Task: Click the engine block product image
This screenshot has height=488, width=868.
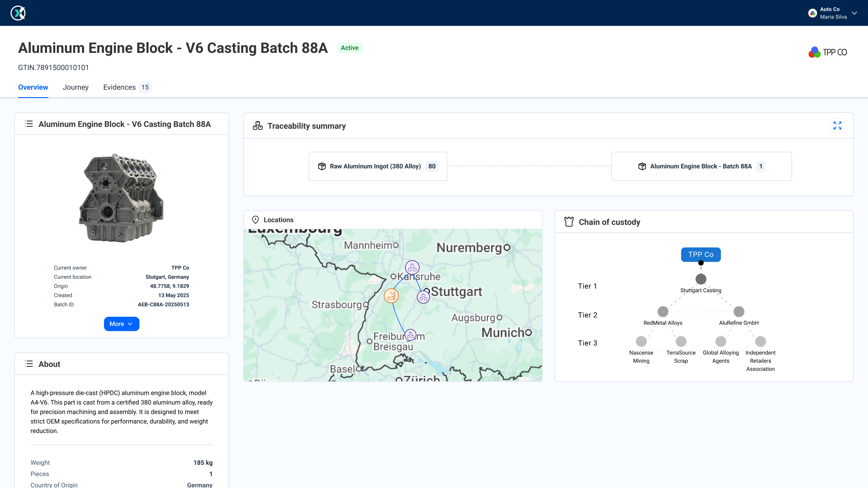Action: click(121, 198)
